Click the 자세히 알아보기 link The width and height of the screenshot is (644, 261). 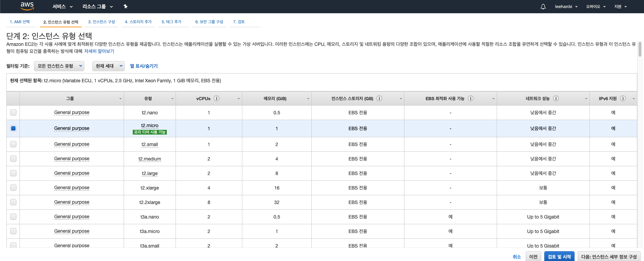99,51
